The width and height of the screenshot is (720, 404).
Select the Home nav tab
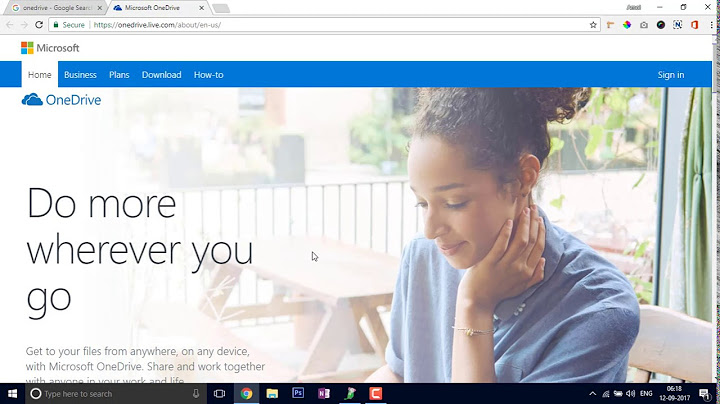click(39, 74)
